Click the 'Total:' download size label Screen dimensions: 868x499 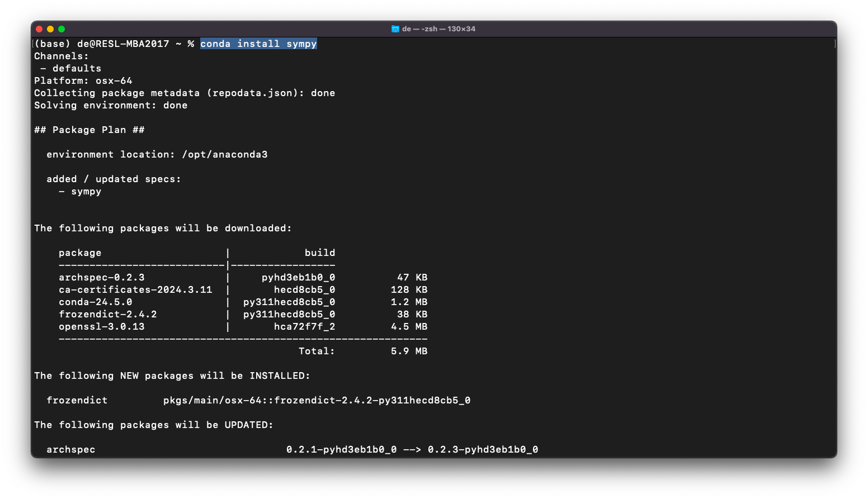(x=317, y=351)
